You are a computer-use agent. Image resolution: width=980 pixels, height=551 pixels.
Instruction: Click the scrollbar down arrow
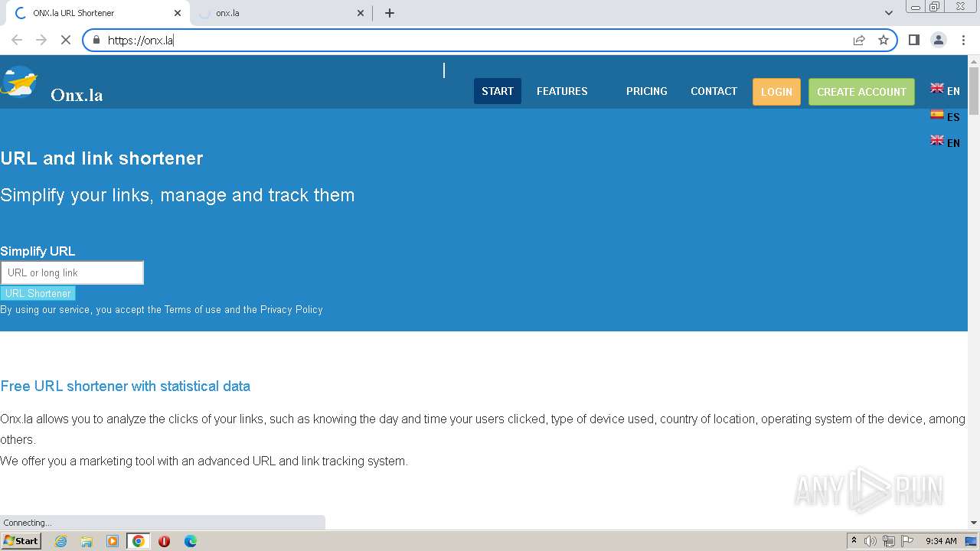click(974, 523)
